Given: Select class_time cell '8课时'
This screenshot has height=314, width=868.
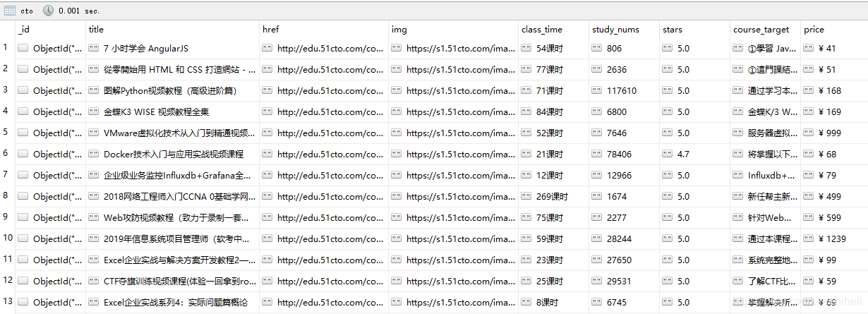Looking at the screenshot, I should click(553, 303).
